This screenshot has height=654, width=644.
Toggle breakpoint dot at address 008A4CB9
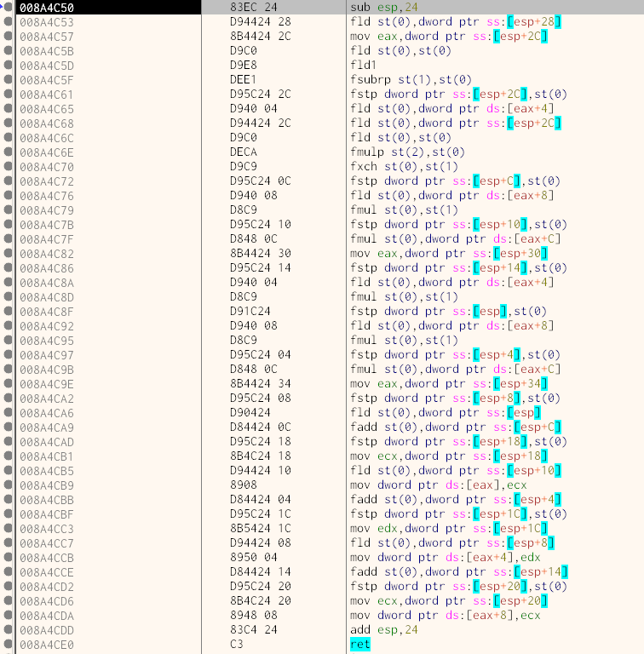(x=8, y=485)
